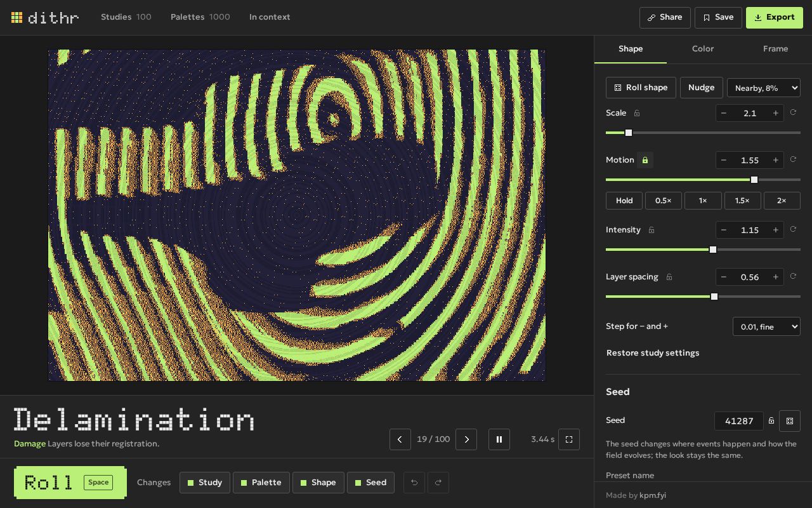Viewport: 812px width, 508px height.
Task: Click Restore study settings
Action: coord(653,353)
